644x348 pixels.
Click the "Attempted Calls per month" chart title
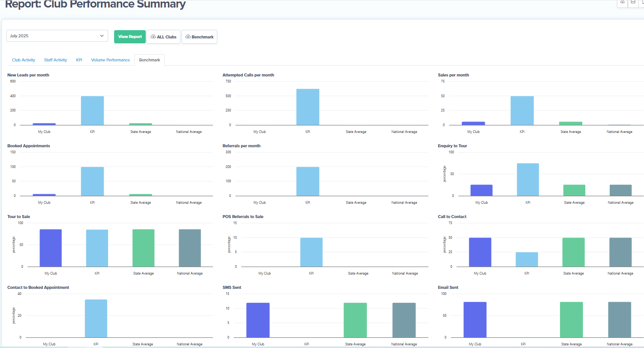coord(248,75)
